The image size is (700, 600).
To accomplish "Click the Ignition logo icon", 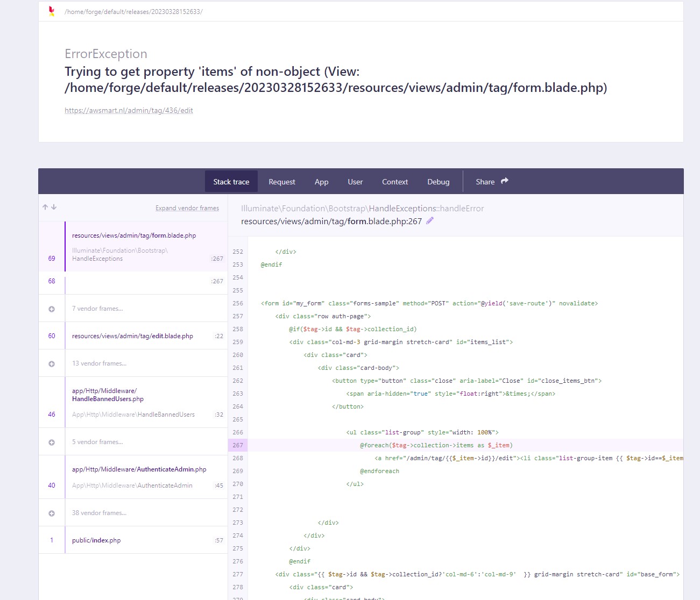I will point(52,11).
